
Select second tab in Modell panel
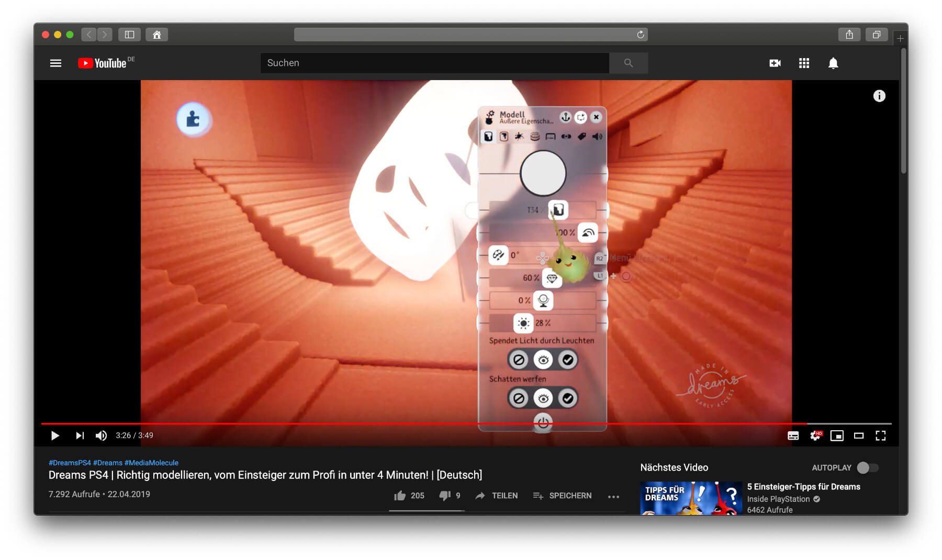tap(503, 137)
